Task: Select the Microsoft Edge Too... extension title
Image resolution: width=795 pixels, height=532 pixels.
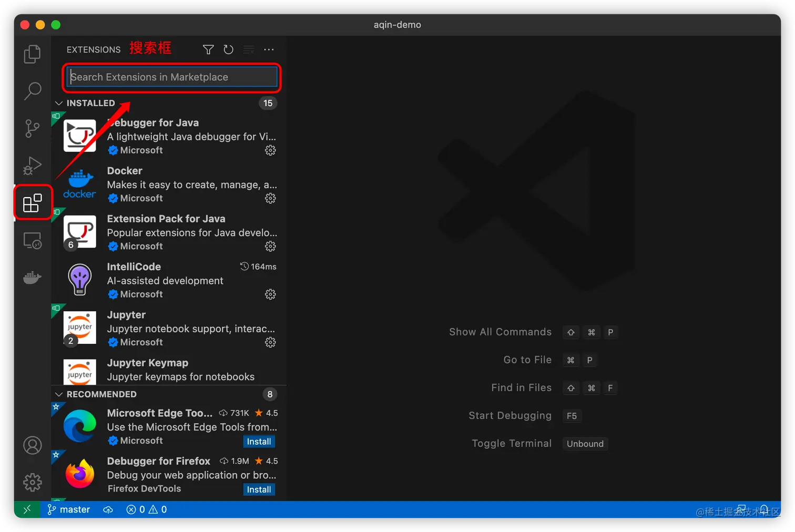Action: point(160,413)
